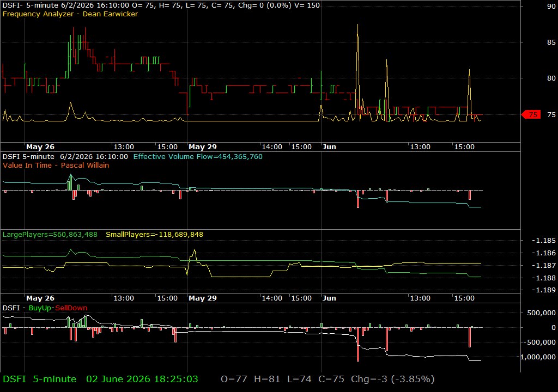Click the red 75 price marker

[x=531, y=114]
